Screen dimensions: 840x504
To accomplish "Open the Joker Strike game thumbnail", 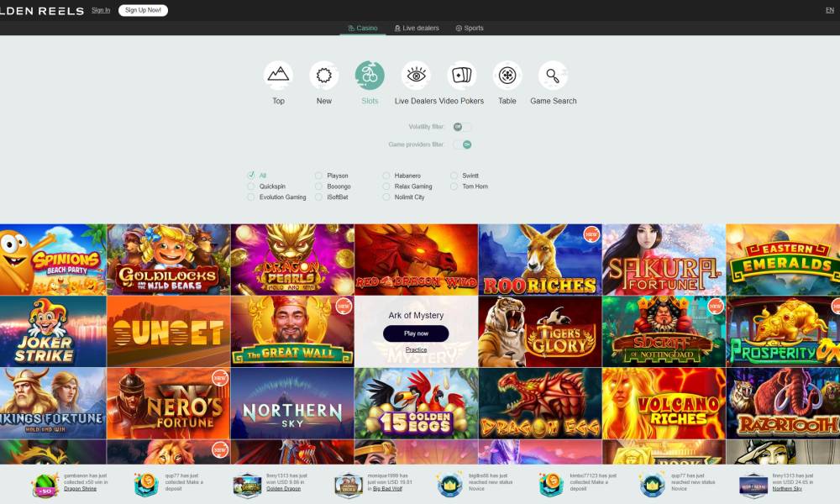I will coord(53,332).
